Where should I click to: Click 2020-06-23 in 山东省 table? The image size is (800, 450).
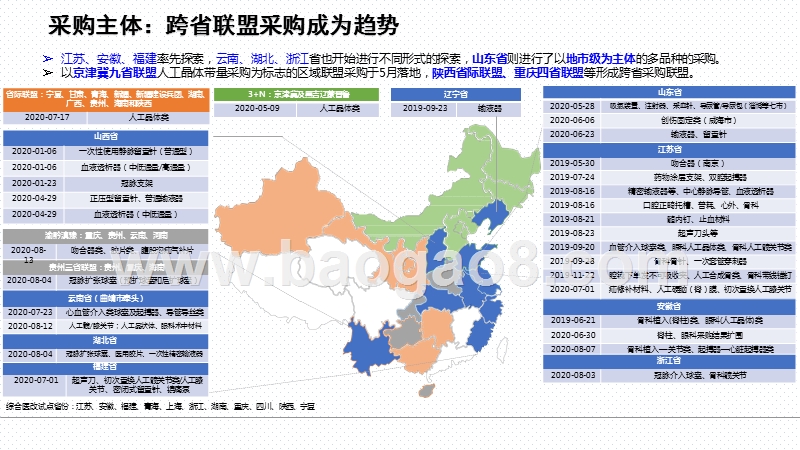click(572, 134)
